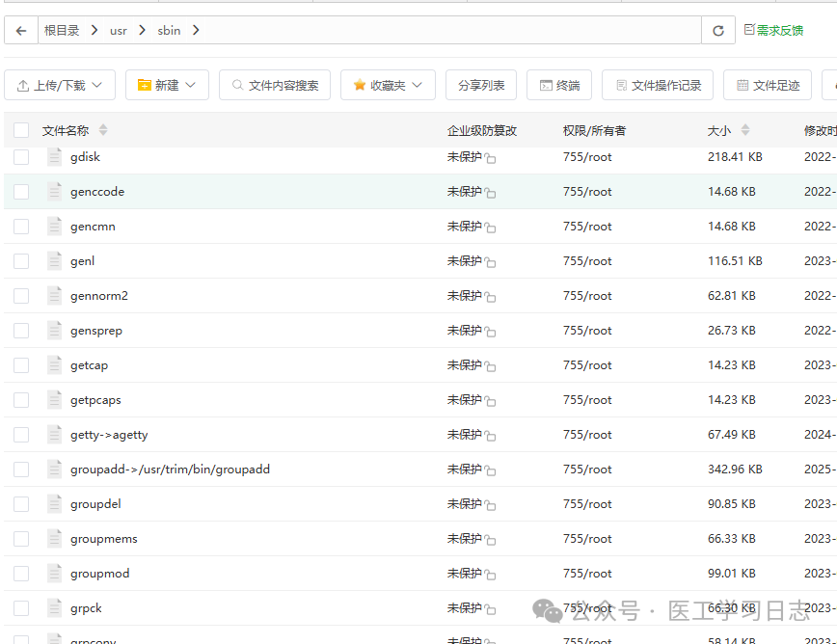Sort by size using the sort arrows
Viewport: 837px width, 644px height.
pos(745,130)
